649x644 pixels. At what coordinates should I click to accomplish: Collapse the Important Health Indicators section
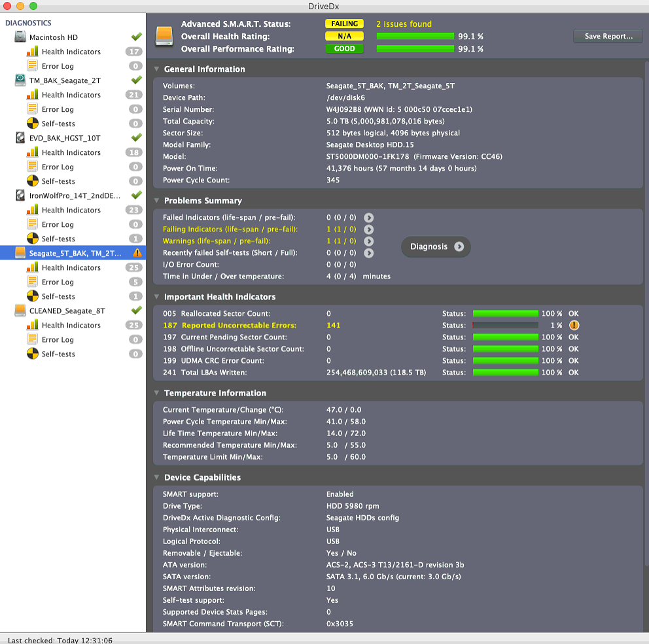[x=156, y=297]
